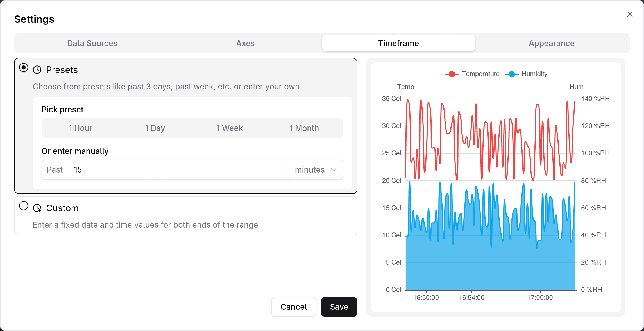This screenshot has width=644, height=331.
Task: Click the red Temperature legend marker
Action: coord(452,74)
